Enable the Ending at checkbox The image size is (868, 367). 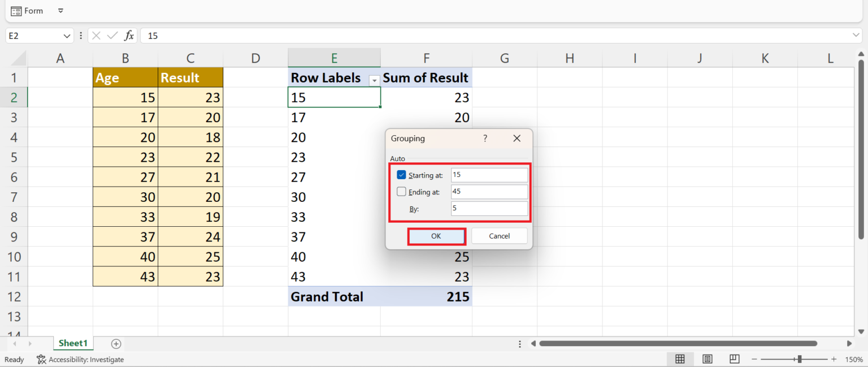tap(401, 191)
